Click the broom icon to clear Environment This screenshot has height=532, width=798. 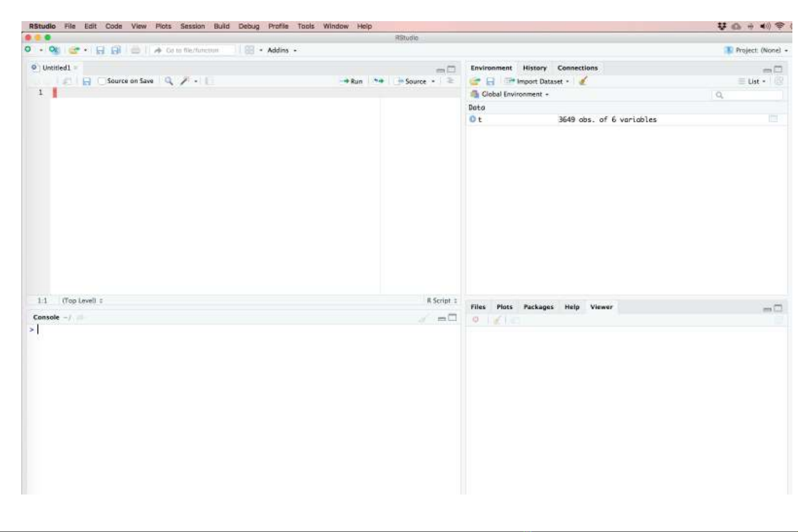[583, 81]
